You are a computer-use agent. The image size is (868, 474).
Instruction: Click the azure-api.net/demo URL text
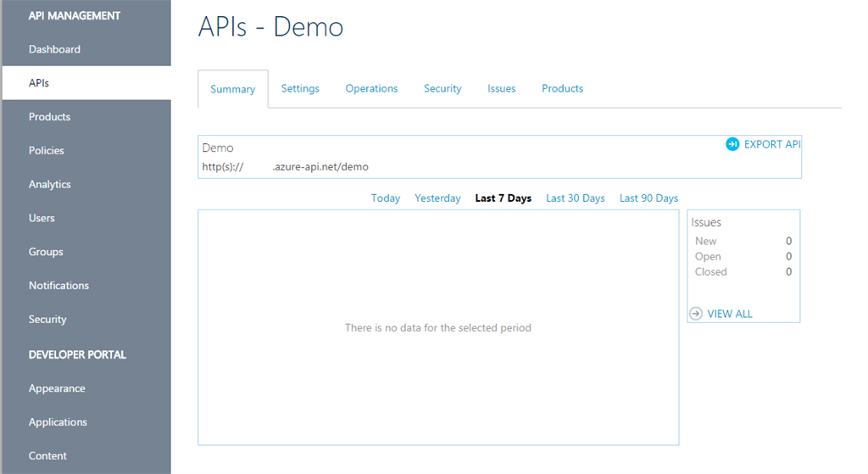(285, 167)
